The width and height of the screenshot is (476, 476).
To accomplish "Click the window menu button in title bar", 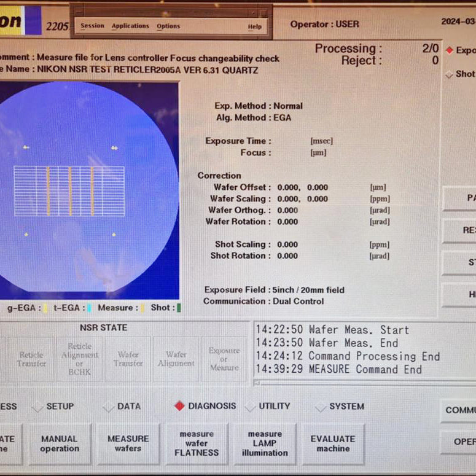I will click(79, 12).
